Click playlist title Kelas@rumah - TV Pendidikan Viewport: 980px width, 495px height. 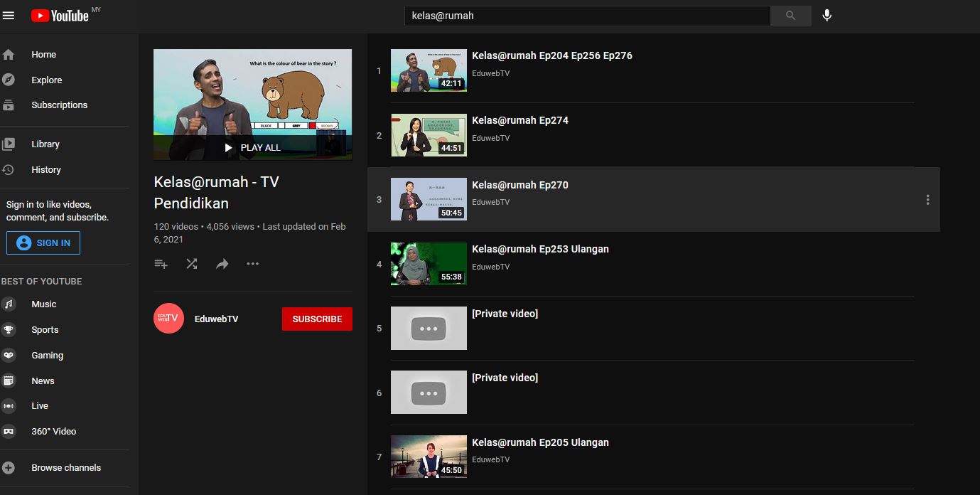216,193
